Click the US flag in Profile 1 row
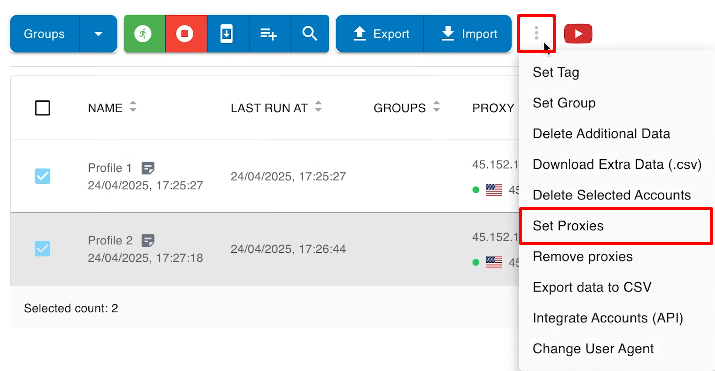The height and width of the screenshot is (371, 715). click(494, 190)
